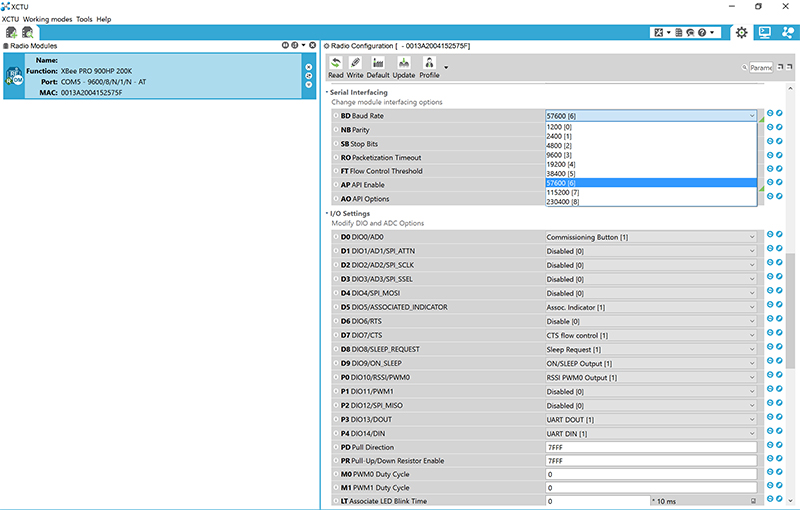The image size is (800, 510).
Task: Open the P3 DIO13/DOUT dropdown
Action: (651, 420)
